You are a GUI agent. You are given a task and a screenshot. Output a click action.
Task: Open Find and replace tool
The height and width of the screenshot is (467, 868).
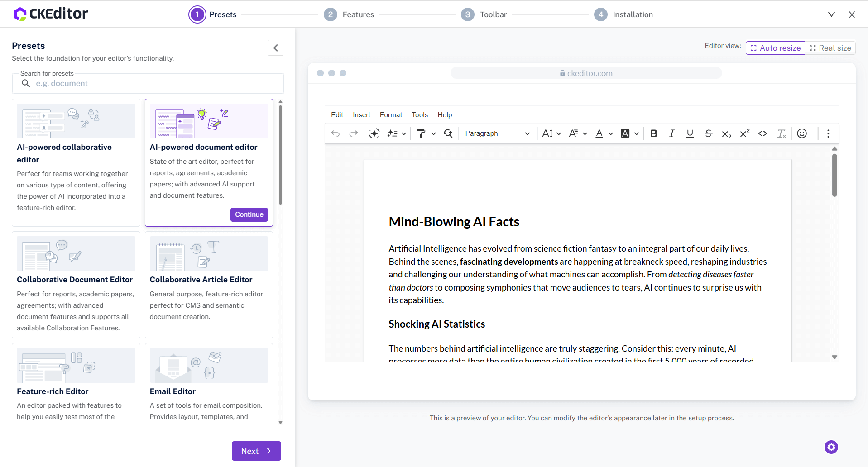448,133
